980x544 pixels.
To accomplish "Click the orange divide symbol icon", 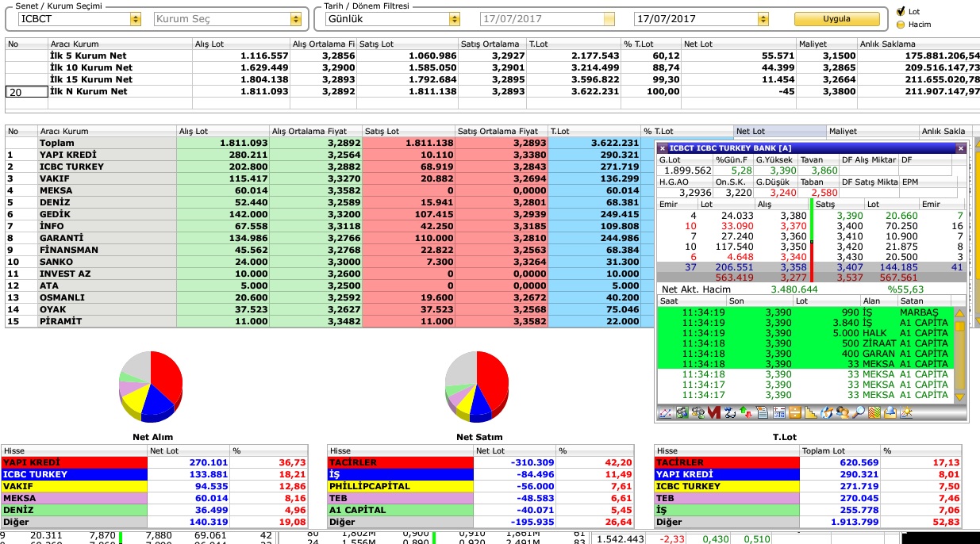I will 795,412.
